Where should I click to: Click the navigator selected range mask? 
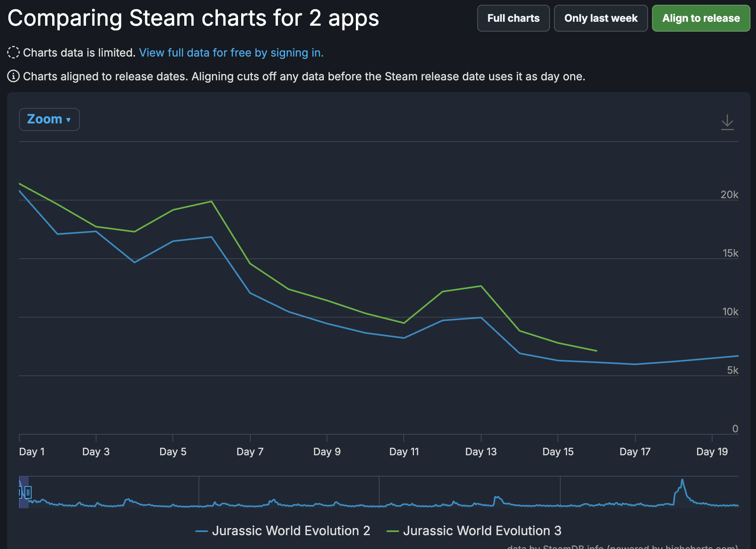[24, 492]
